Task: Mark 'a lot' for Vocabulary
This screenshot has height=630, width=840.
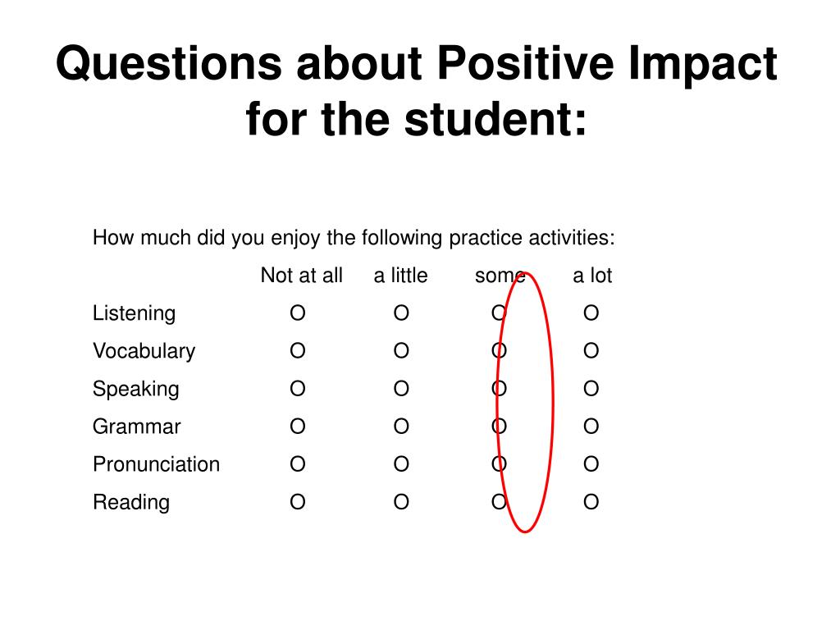Action: [591, 351]
